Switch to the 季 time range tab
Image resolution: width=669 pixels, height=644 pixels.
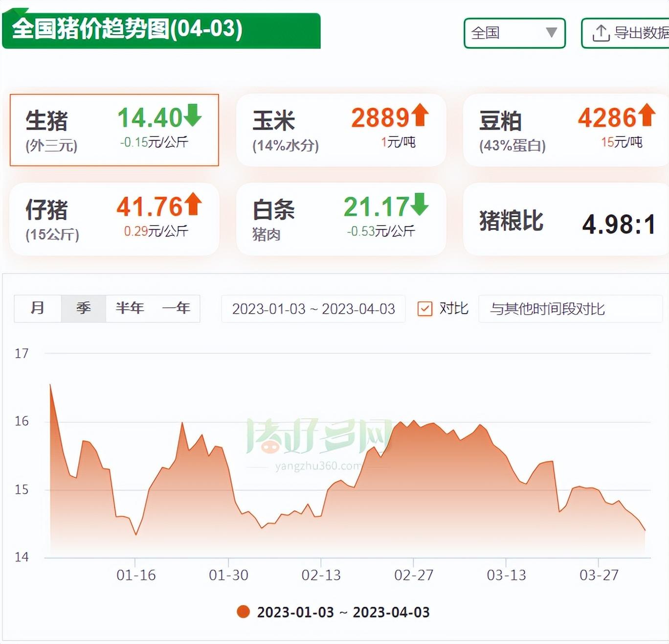click(83, 308)
